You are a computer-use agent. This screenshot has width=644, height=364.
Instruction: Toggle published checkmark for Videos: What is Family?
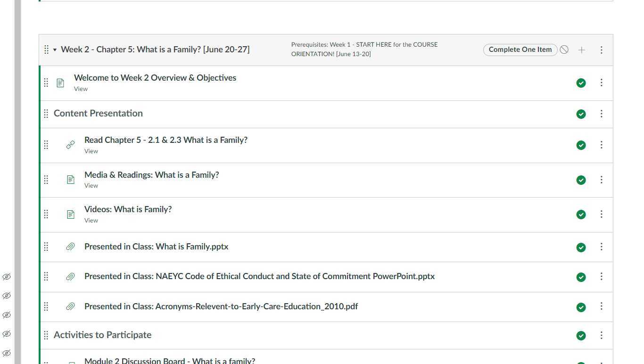[x=581, y=215]
